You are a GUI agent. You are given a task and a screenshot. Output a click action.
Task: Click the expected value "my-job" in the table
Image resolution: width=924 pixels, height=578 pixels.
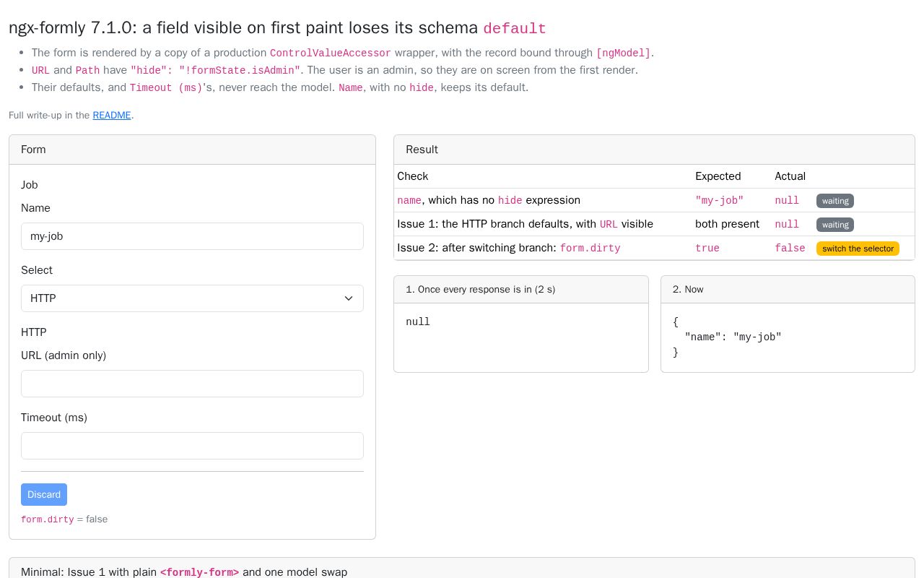(720, 201)
